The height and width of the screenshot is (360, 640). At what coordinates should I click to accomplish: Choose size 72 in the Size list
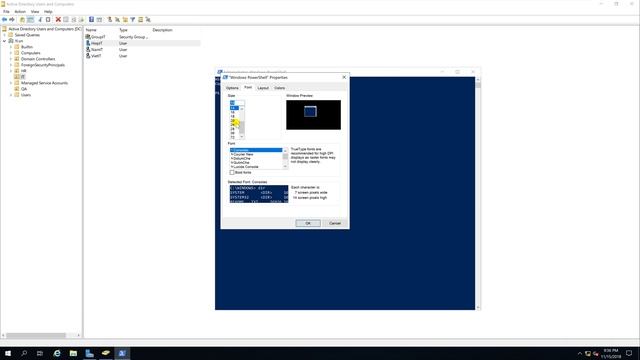point(234,138)
